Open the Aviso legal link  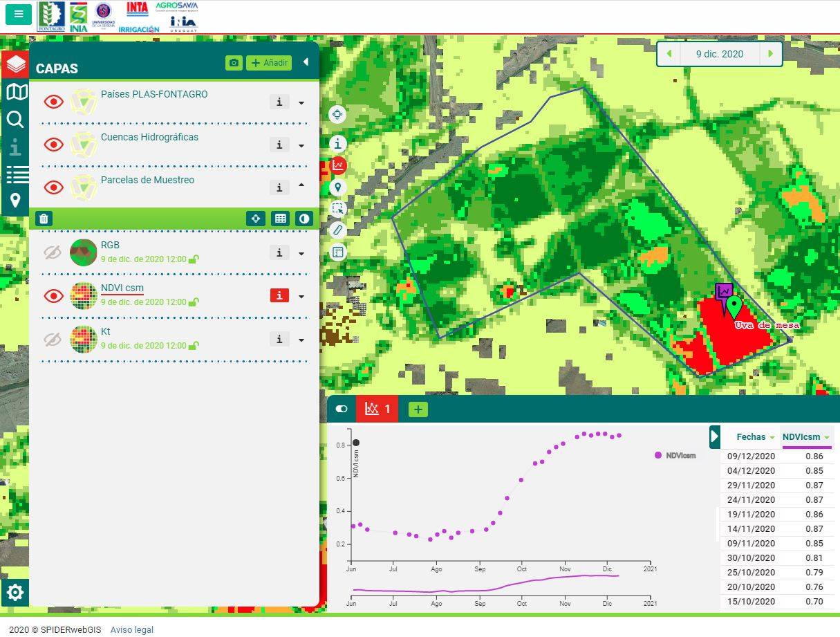(x=131, y=630)
